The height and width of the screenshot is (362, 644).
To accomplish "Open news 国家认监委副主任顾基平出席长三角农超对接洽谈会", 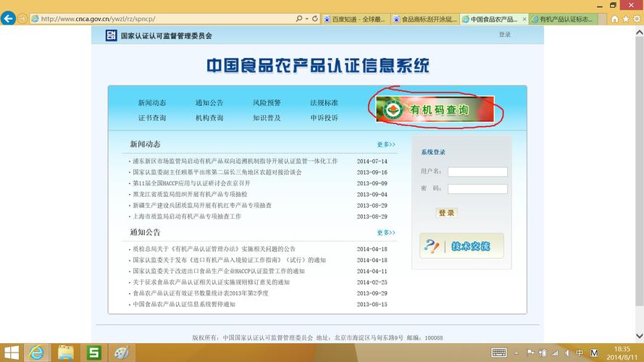I will pos(217,172).
